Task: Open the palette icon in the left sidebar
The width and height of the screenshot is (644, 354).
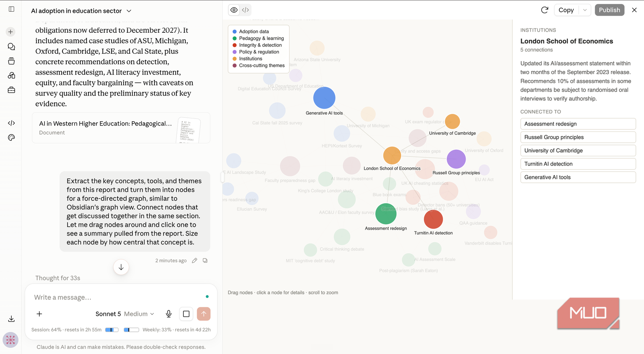Action: click(11, 138)
